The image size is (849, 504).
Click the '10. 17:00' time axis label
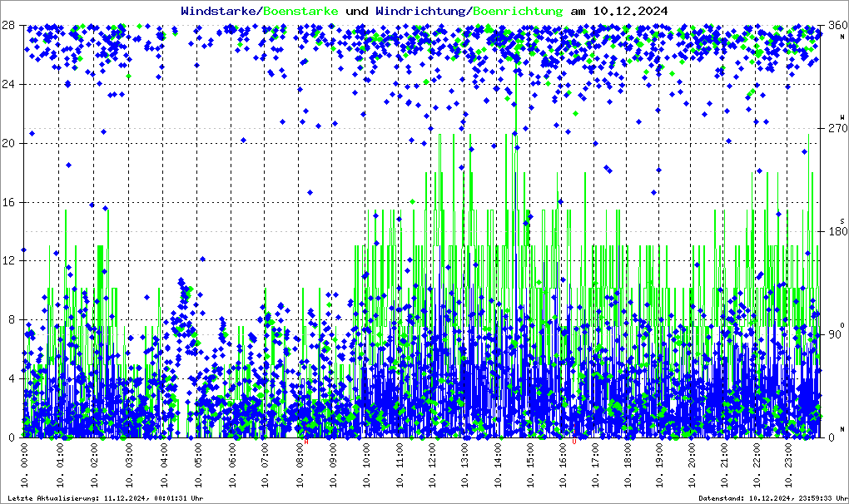pyautogui.click(x=594, y=465)
